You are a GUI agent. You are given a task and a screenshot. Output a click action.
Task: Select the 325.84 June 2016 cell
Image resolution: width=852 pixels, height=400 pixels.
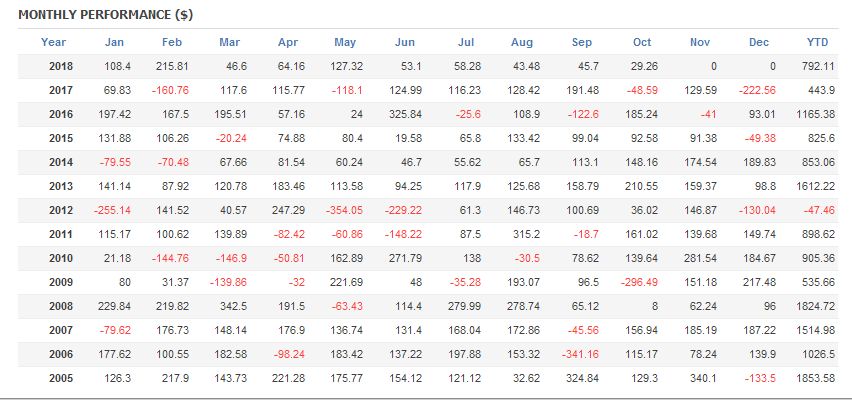[x=398, y=114]
